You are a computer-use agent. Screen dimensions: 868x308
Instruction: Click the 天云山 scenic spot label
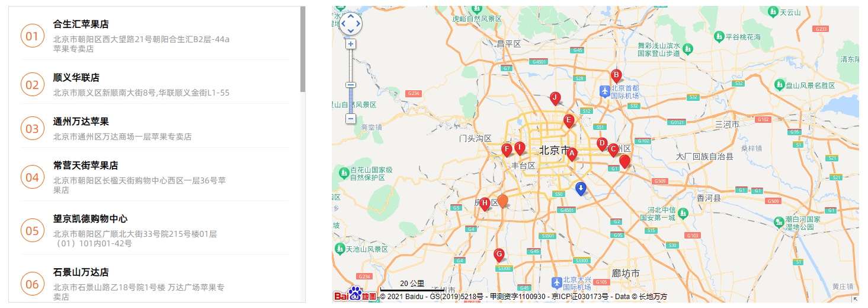[790, 12]
